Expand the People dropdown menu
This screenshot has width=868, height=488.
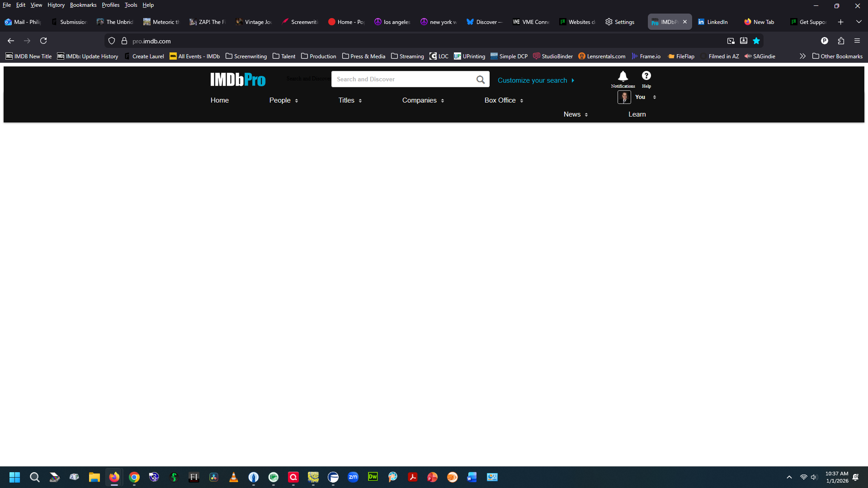[283, 100]
